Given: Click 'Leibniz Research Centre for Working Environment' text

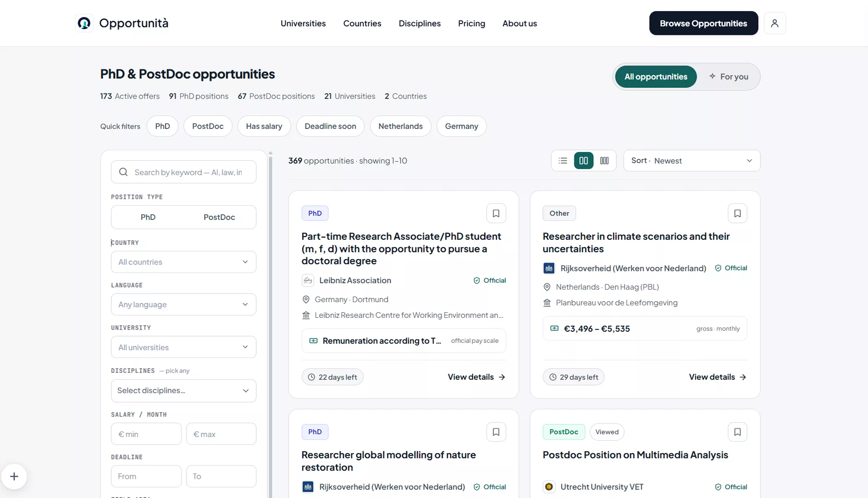Looking at the screenshot, I should click(409, 315).
